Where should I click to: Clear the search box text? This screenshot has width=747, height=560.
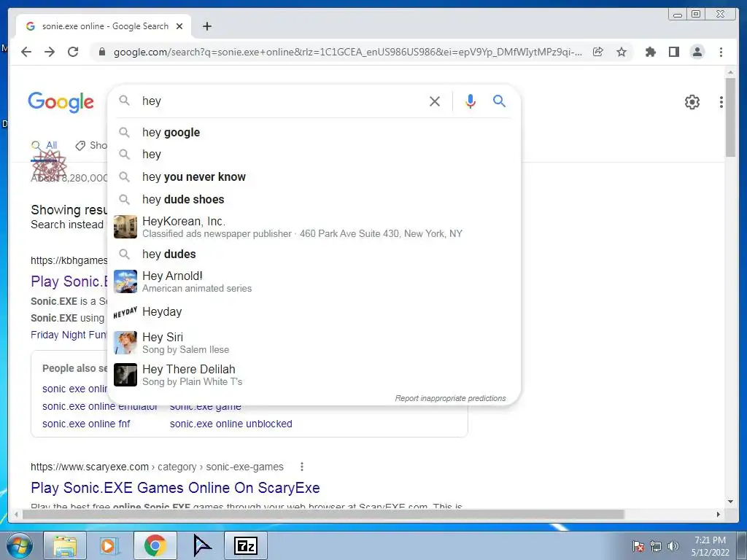coord(435,101)
